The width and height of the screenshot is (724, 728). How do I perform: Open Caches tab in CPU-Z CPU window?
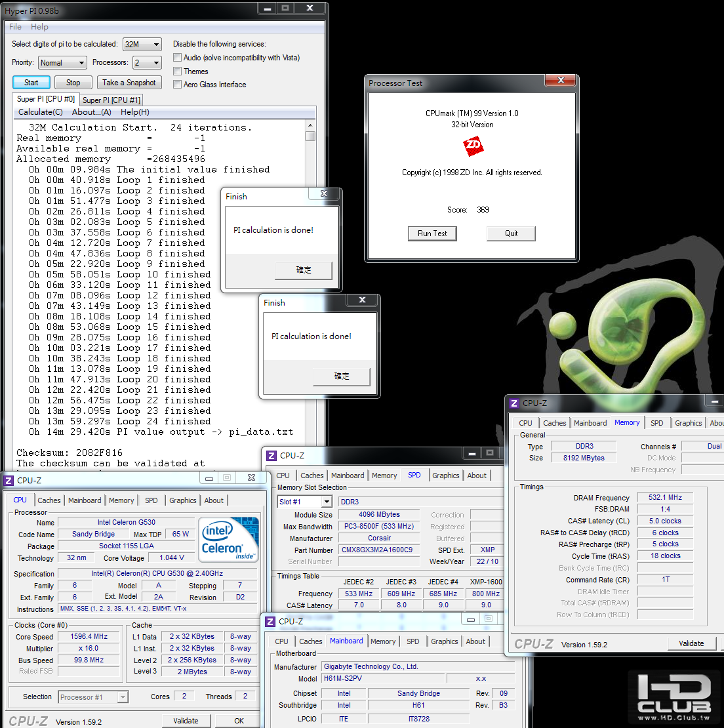point(49,500)
